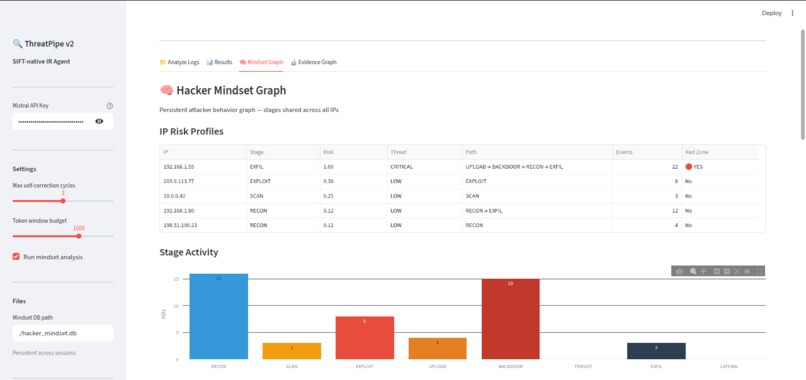Download chart as PNG camera icon
The image size is (806, 380).
pos(680,271)
